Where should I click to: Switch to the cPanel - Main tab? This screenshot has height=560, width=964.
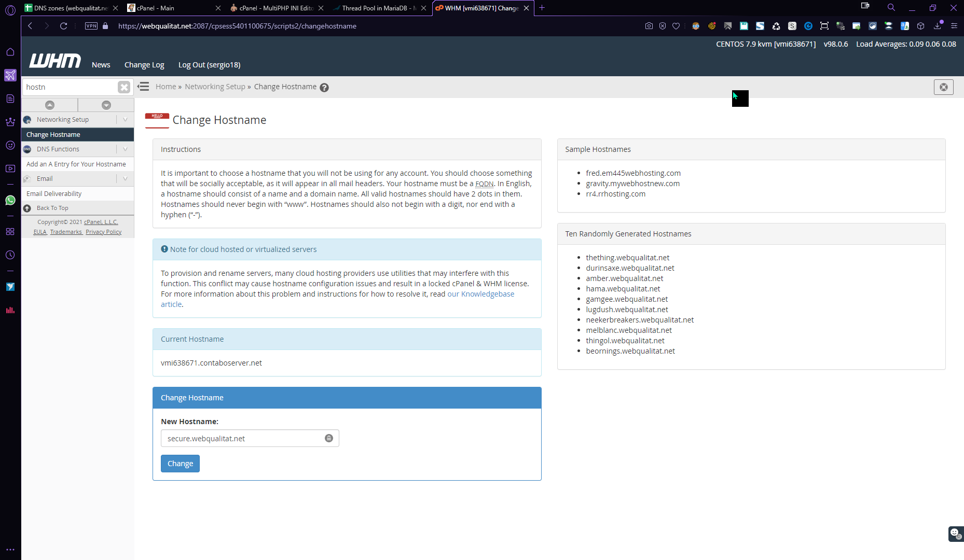pyautogui.click(x=174, y=8)
